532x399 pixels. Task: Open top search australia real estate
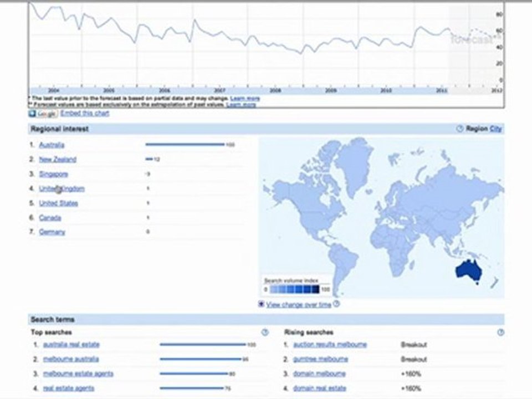[x=71, y=345]
